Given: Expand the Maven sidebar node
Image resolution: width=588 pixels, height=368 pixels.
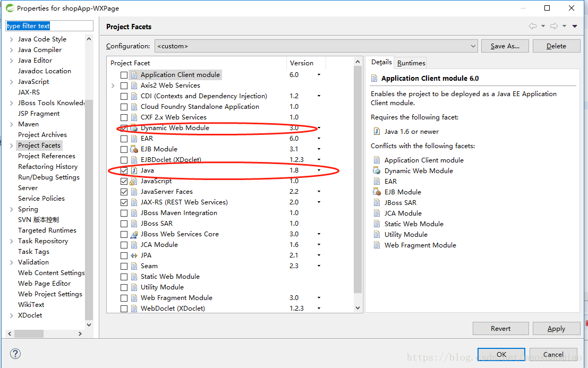Looking at the screenshot, I should 11,124.
